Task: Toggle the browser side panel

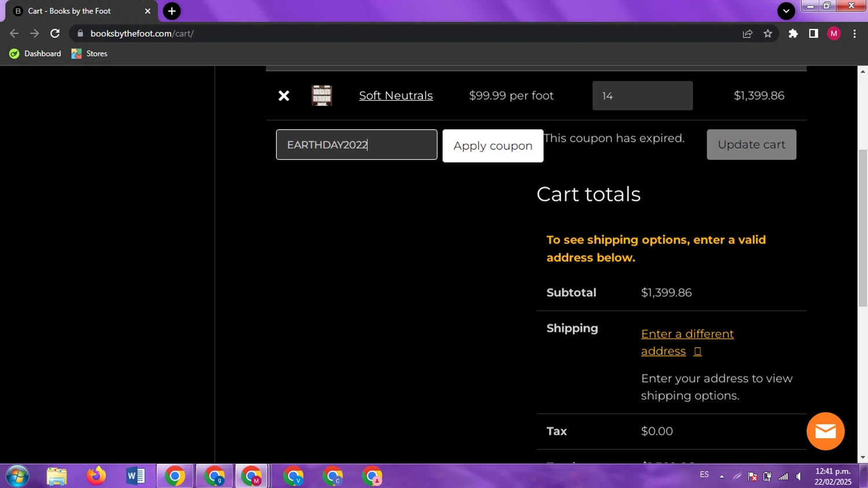Action: pyautogui.click(x=814, y=34)
